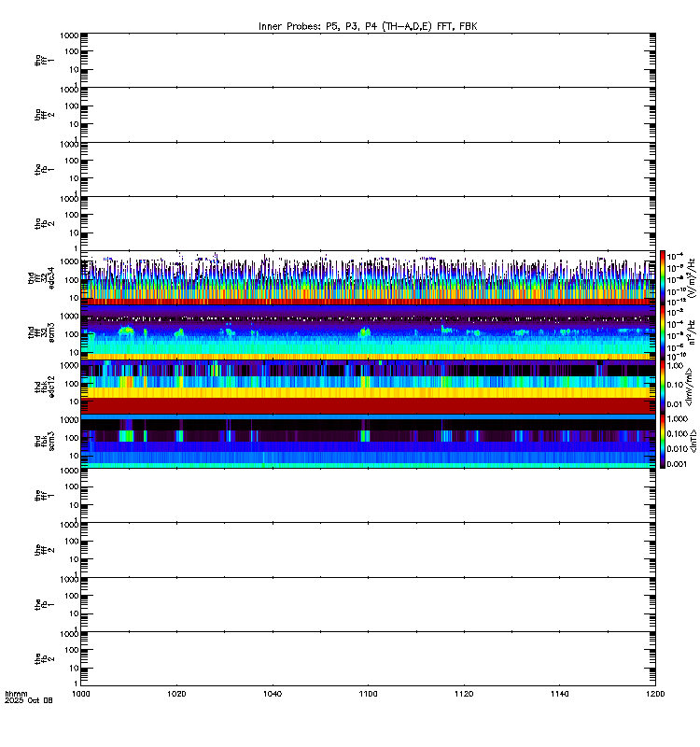Click the 1200 time axis label
Image resolution: width=700 pixels, height=747 pixels.
coord(655,694)
